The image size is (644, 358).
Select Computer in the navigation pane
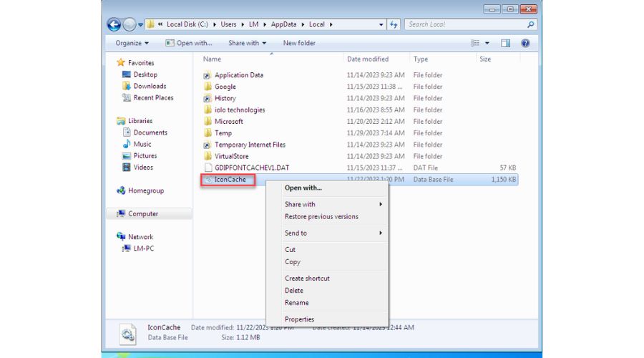pos(143,214)
